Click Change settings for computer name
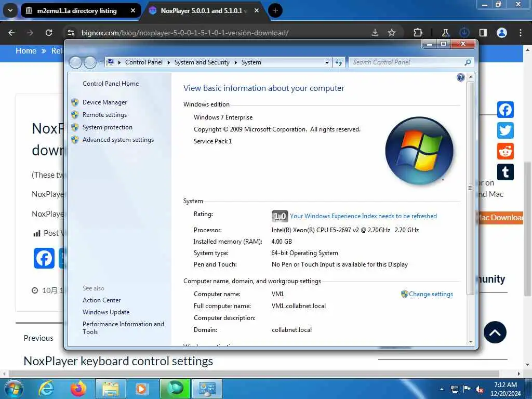This screenshot has height=399, width=532. coord(431,294)
